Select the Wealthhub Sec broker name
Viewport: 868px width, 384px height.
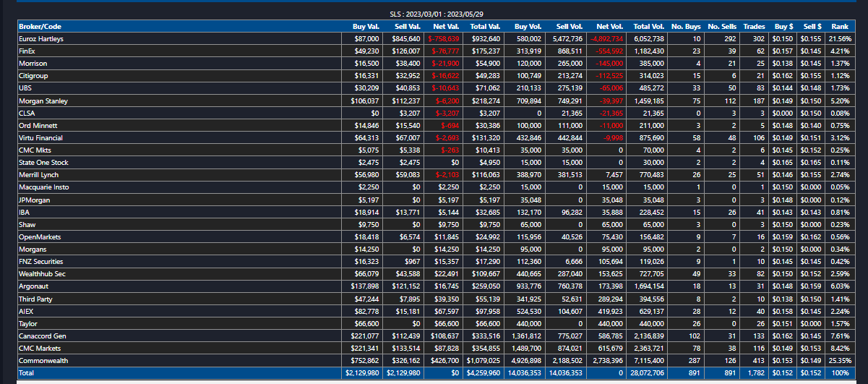[41, 274]
